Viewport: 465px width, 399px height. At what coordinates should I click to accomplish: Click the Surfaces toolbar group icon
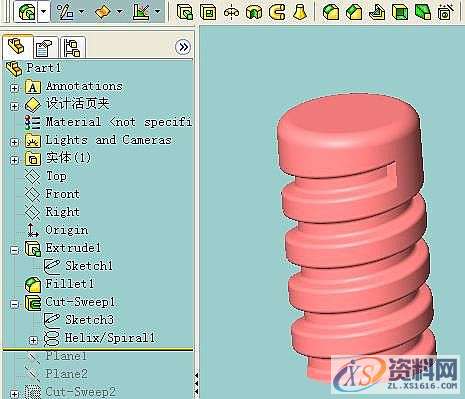coord(103,12)
